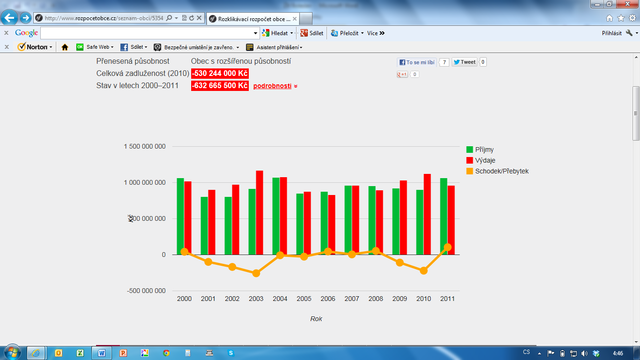Click the Příjmy green legend swatch

[x=470, y=150]
